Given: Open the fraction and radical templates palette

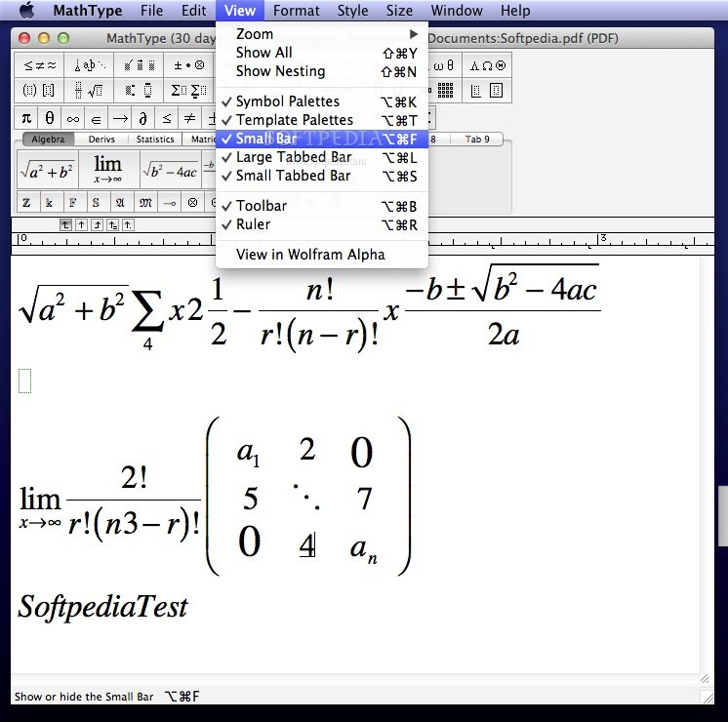Looking at the screenshot, I should (90, 90).
